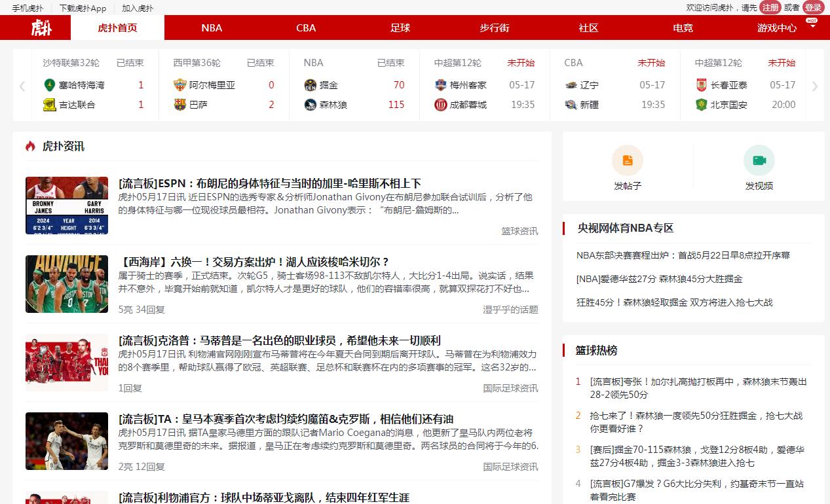Open the Liverpool players thumbnail
Image resolution: width=830 pixels, height=504 pixels.
point(67,363)
